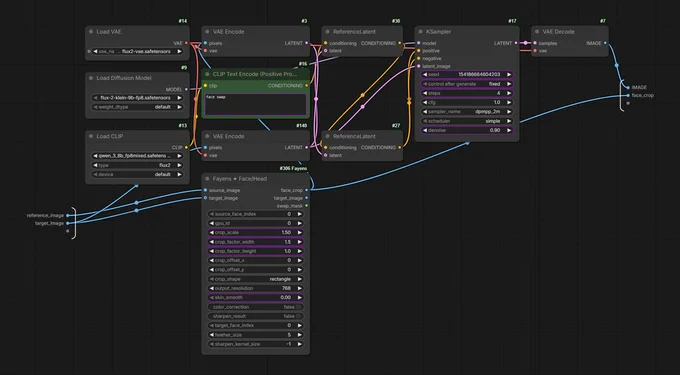Click the target_image graph input port
The width and height of the screenshot is (680, 375).
point(67,223)
